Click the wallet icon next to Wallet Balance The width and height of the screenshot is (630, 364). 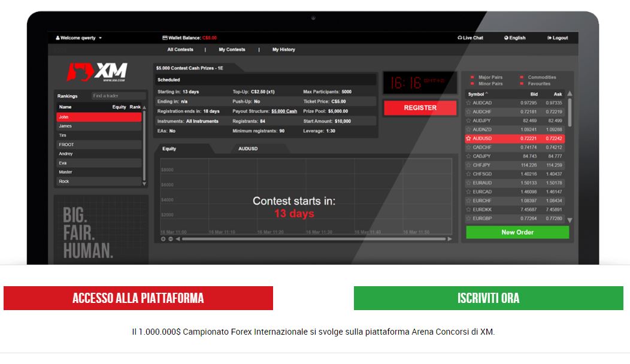pyautogui.click(x=165, y=38)
